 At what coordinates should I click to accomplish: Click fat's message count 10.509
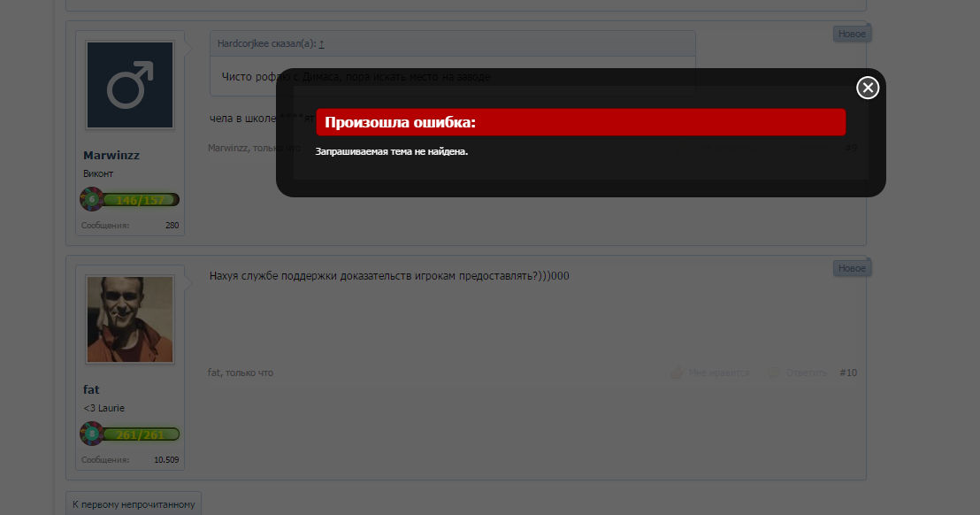tap(166, 459)
